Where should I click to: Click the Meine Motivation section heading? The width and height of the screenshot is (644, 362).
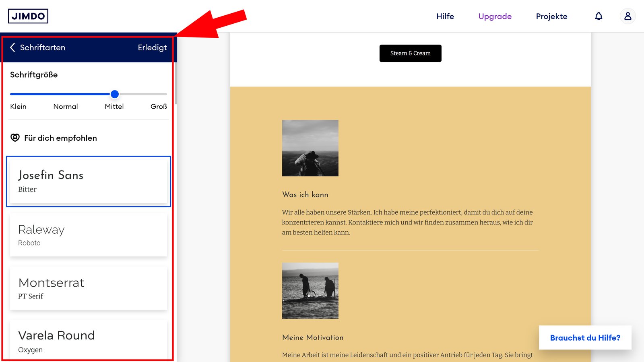pos(312,337)
